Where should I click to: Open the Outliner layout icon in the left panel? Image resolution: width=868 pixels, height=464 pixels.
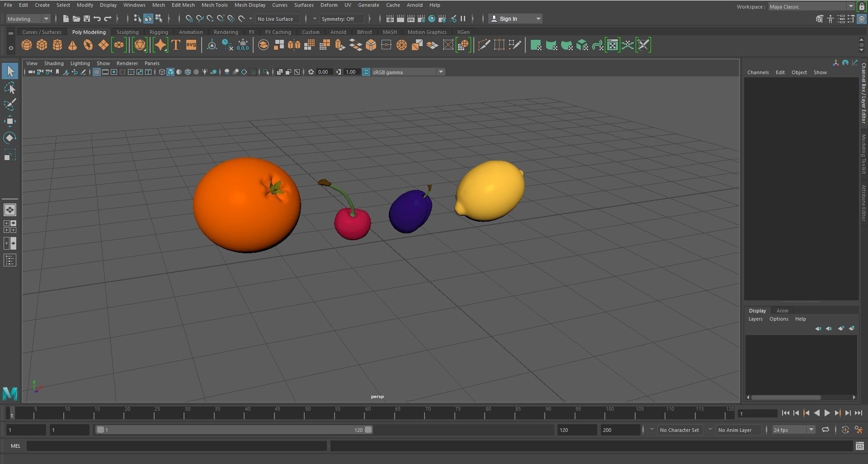pos(10,260)
